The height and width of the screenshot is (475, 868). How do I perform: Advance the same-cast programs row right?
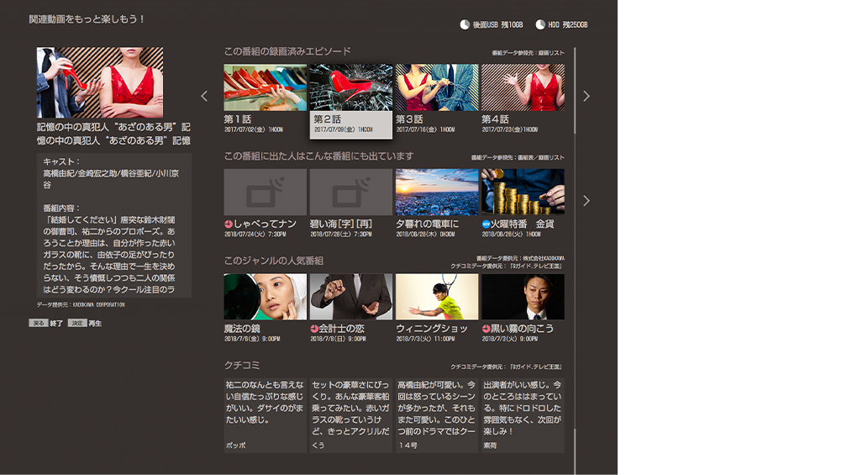587,201
